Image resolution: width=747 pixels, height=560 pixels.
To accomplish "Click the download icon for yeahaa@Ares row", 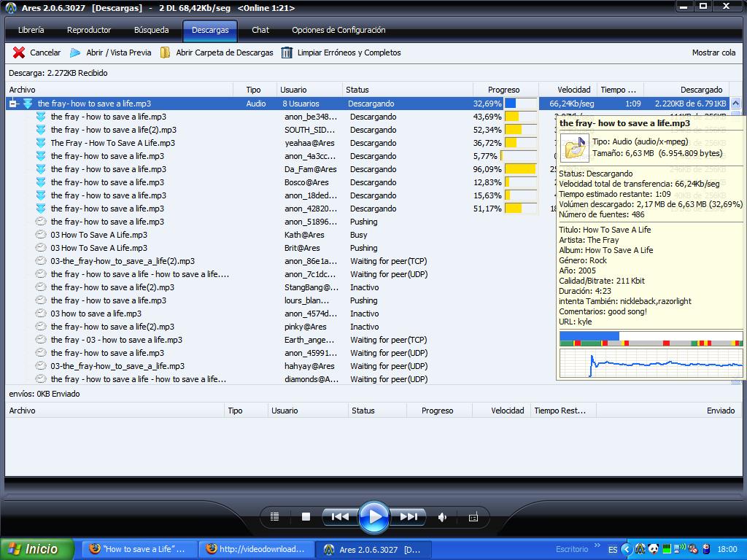I will coord(41,143).
